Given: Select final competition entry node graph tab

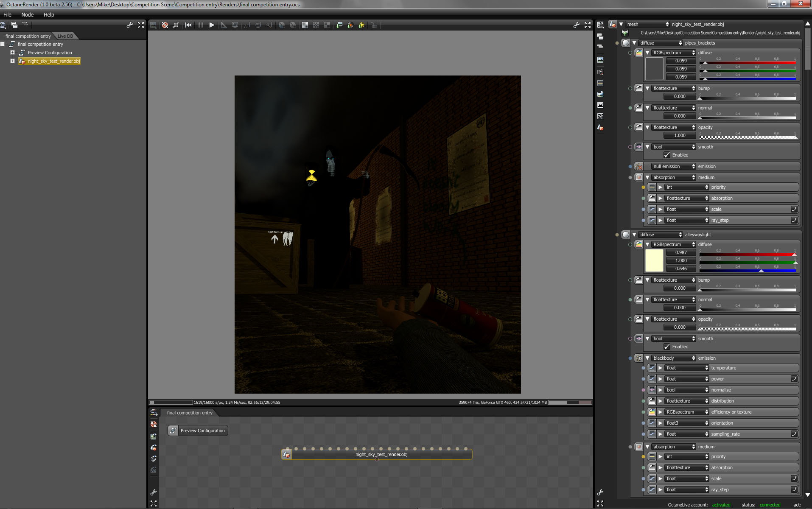Looking at the screenshot, I should (x=190, y=413).
